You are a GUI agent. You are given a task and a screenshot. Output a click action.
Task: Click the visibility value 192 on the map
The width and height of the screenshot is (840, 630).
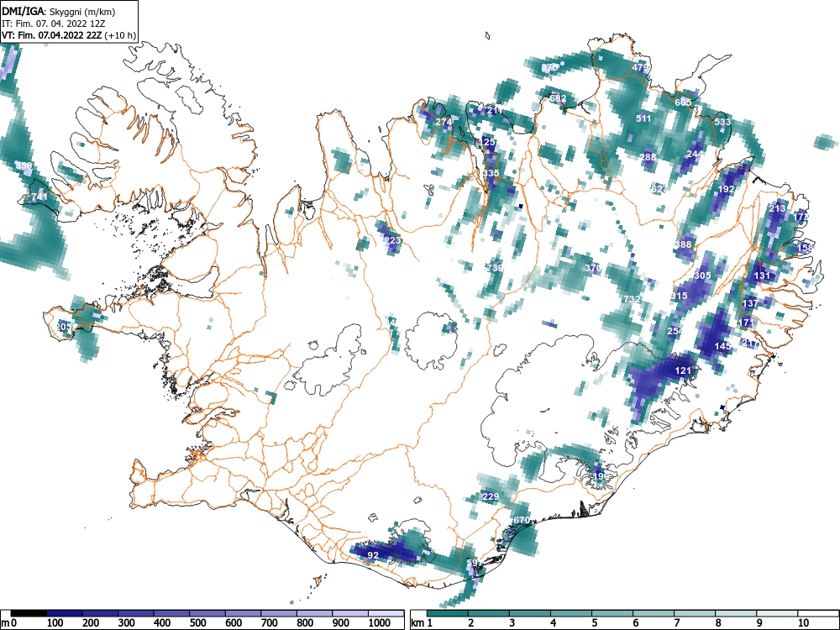(x=726, y=189)
